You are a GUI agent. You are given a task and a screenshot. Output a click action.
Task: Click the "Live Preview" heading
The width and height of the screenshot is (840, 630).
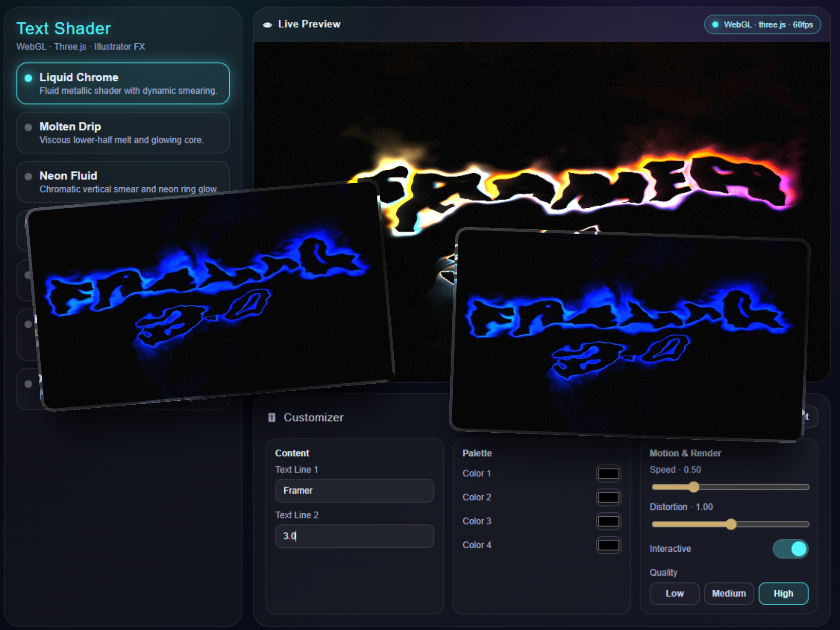pos(309,24)
